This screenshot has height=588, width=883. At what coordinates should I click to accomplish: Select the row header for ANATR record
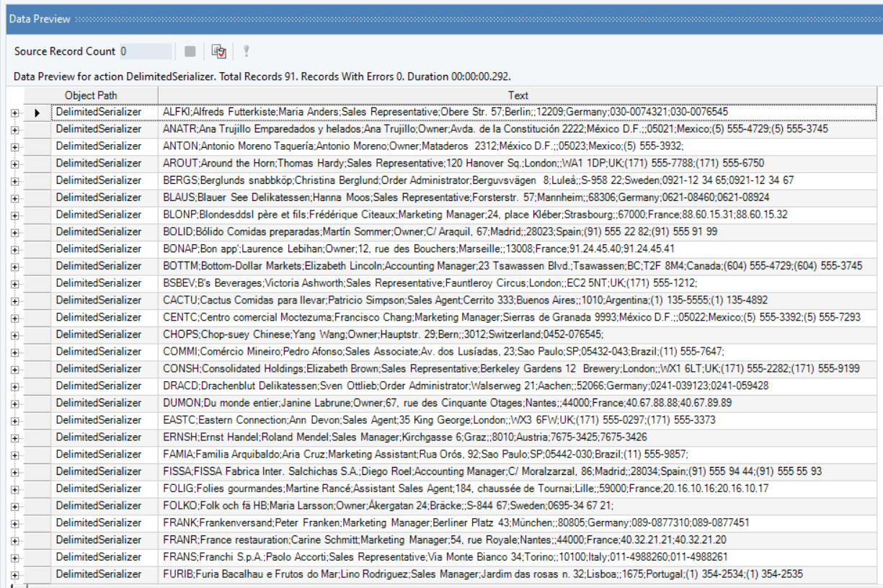pyautogui.click(x=37, y=129)
